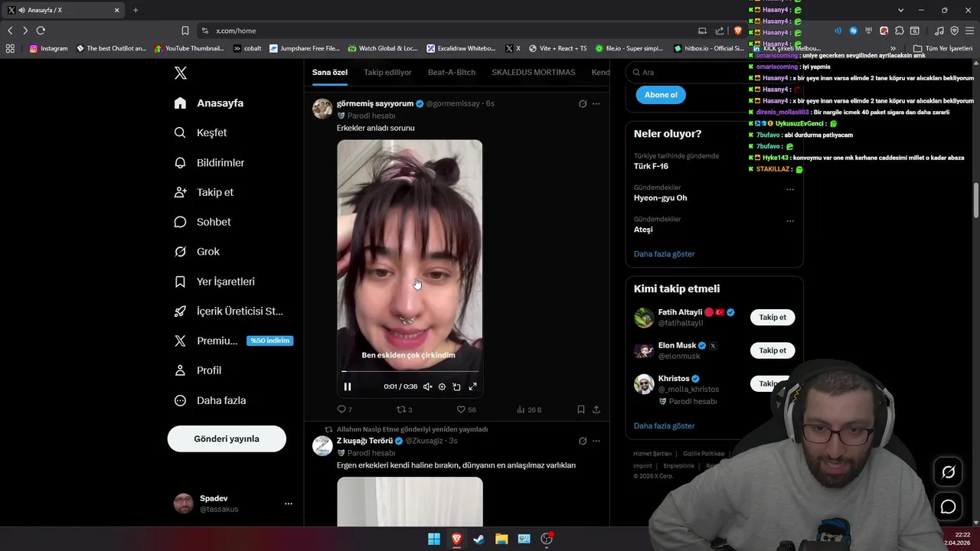View analytics showing 26 B views
This screenshot has height=551, width=980.
point(529,409)
